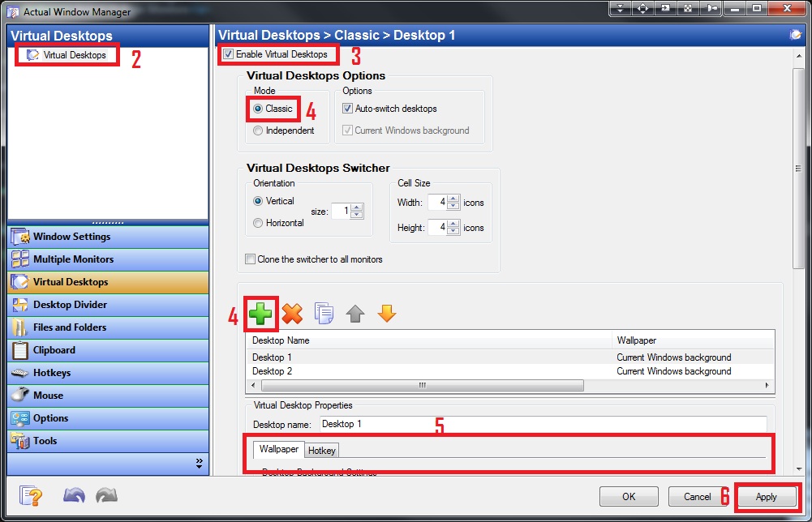
Task: Click the undo arrow icon
Action: (74, 495)
